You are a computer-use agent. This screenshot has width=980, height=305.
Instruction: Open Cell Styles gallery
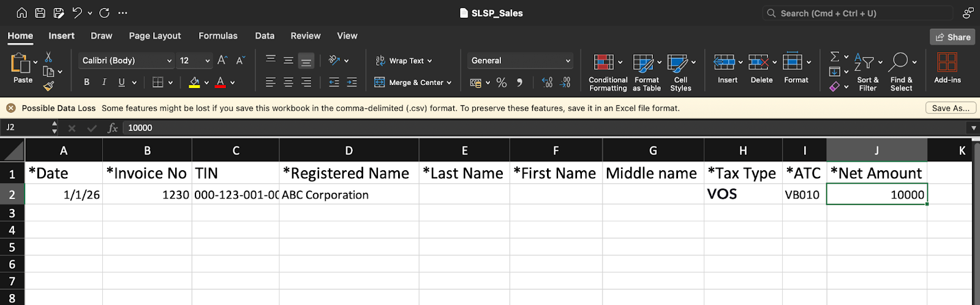[x=680, y=72]
